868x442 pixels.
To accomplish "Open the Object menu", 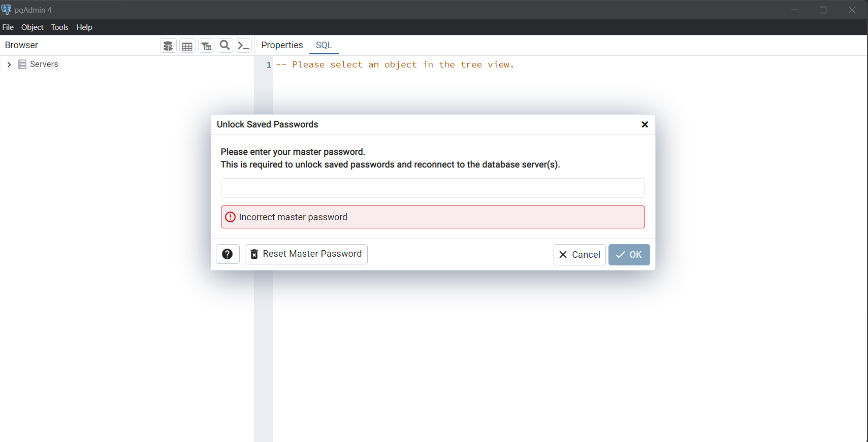I will 32,27.
